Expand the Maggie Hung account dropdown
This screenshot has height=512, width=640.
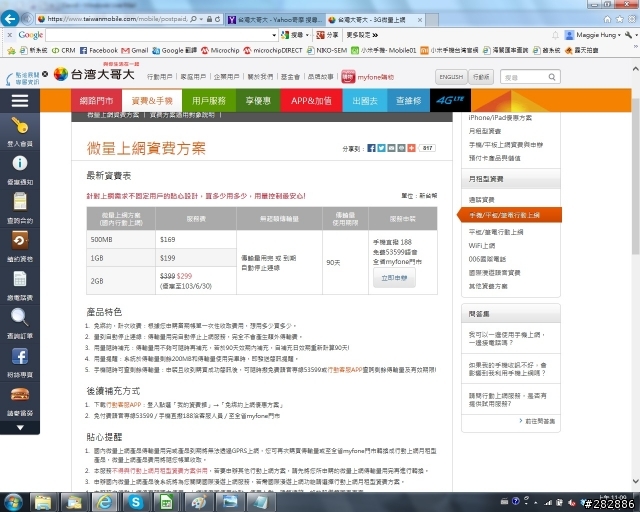pyautogui.click(x=619, y=35)
